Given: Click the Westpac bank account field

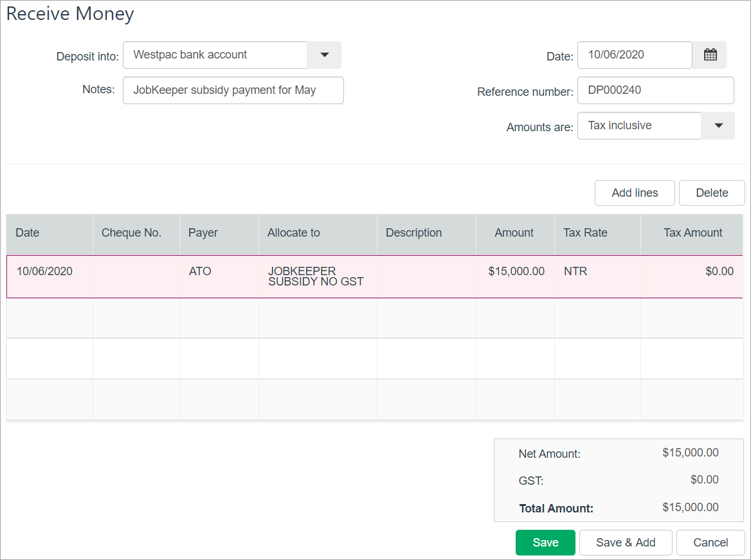Looking at the screenshot, I should pos(215,55).
